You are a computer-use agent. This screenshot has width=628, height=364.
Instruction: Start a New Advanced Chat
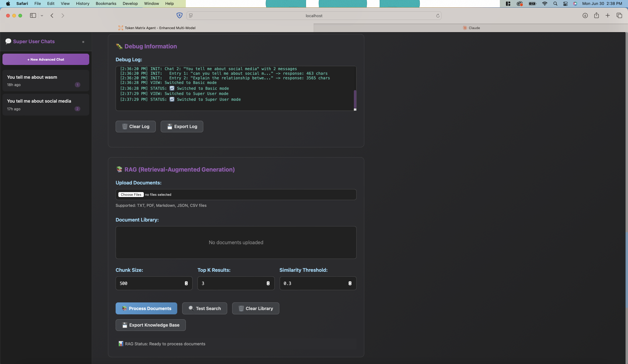(x=46, y=59)
